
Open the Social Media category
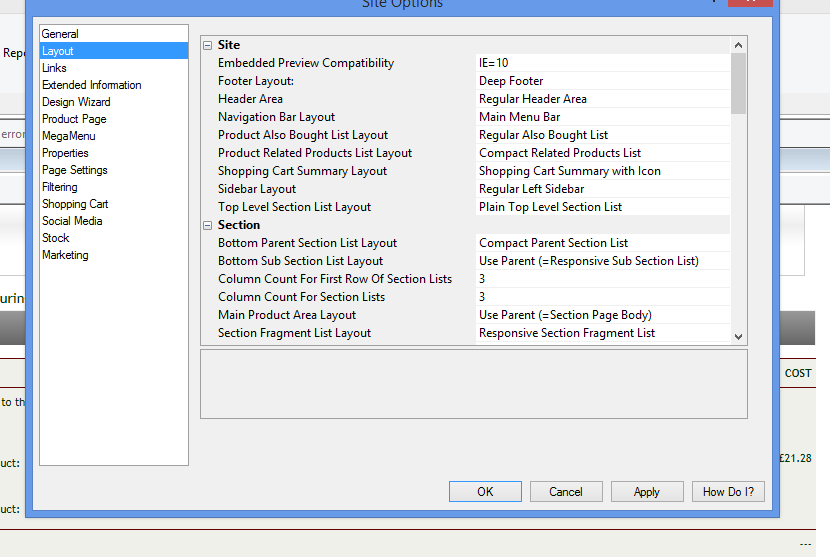click(x=72, y=221)
